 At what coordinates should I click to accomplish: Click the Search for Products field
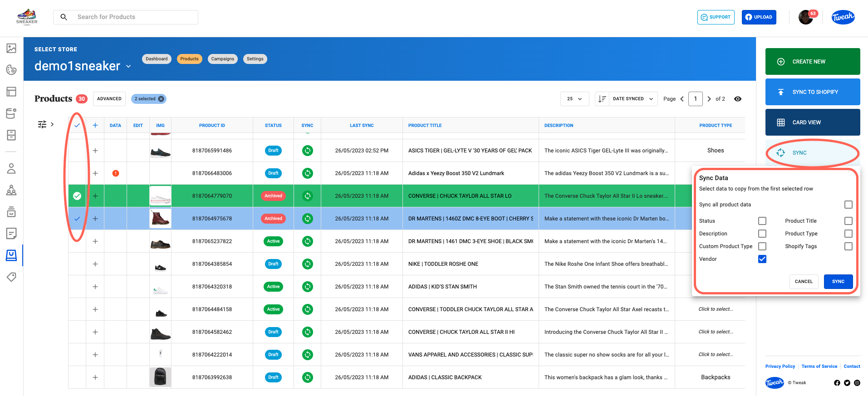(126, 17)
